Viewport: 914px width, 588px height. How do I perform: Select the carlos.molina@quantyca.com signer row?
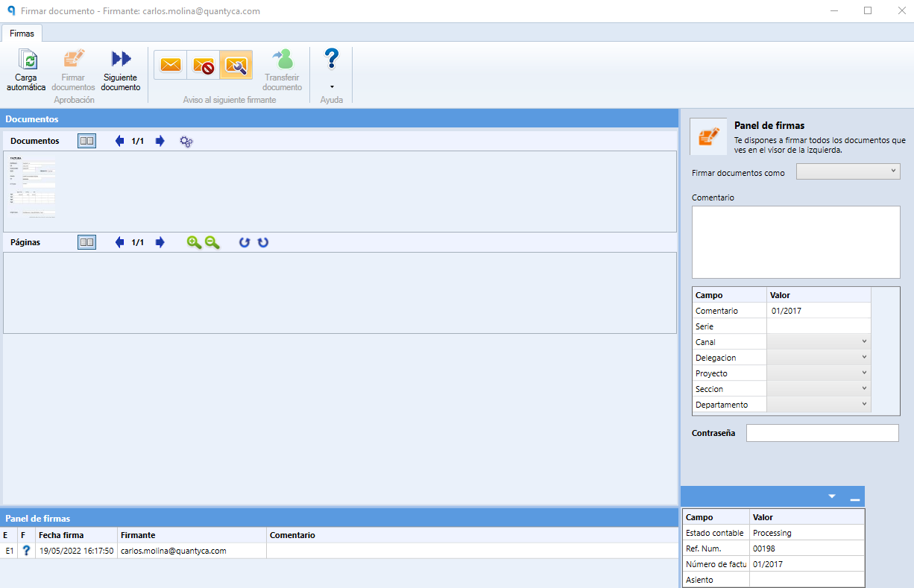pyautogui.click(x=339, y=551)
